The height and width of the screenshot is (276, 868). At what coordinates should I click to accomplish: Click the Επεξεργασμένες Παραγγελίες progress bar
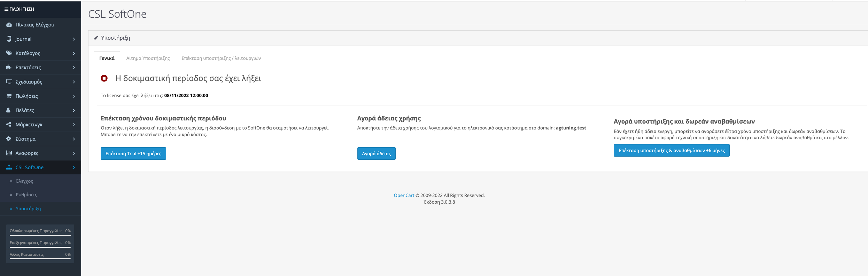coord(40,247)
